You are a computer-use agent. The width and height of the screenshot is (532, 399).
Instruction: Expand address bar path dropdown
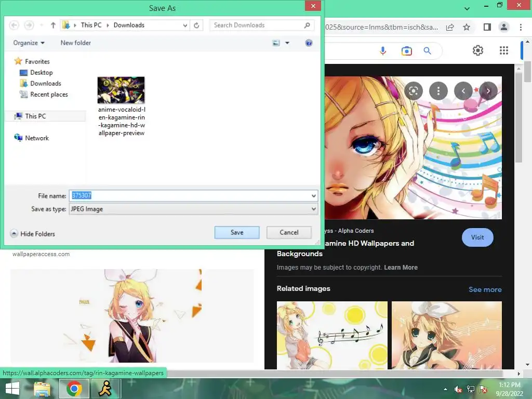pos(185,25)
